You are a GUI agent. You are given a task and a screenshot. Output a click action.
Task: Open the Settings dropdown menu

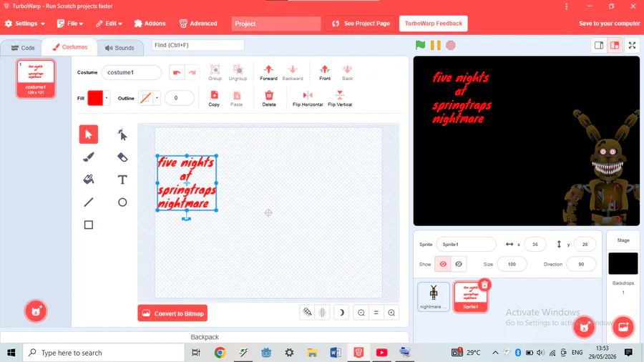click(x=24, y=24)
